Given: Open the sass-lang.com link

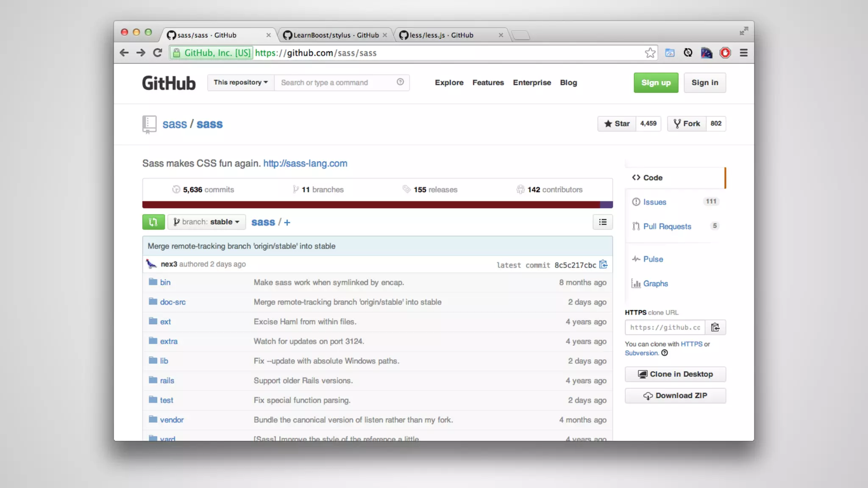Looking at the screenshot, I should pyautogui.click(x=305, y=164).
